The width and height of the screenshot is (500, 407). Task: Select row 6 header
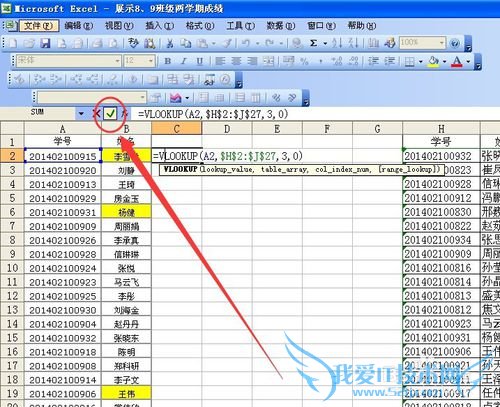click(12, 212)
